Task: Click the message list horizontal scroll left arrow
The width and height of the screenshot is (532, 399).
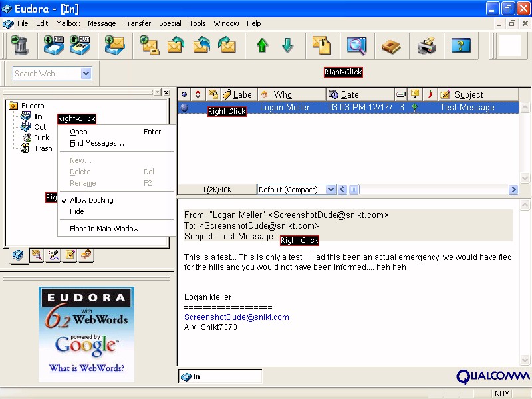Action: pyautogui.click(x=342, y=190)
